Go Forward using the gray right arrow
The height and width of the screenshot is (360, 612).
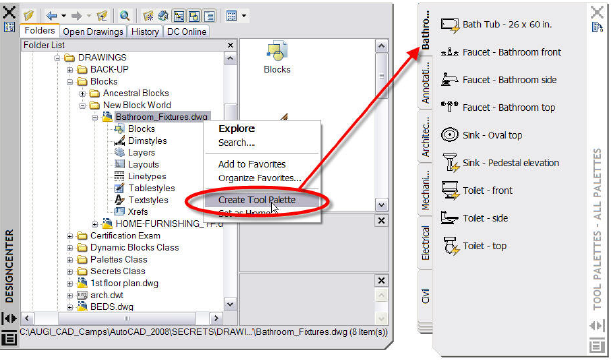[76, 16]
